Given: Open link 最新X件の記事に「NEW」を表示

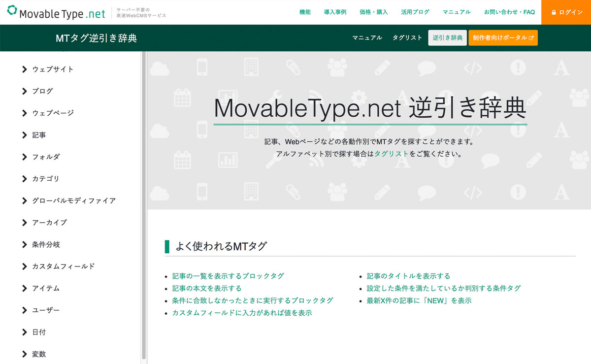Looking at the screenshot, I should click(419, 300).
